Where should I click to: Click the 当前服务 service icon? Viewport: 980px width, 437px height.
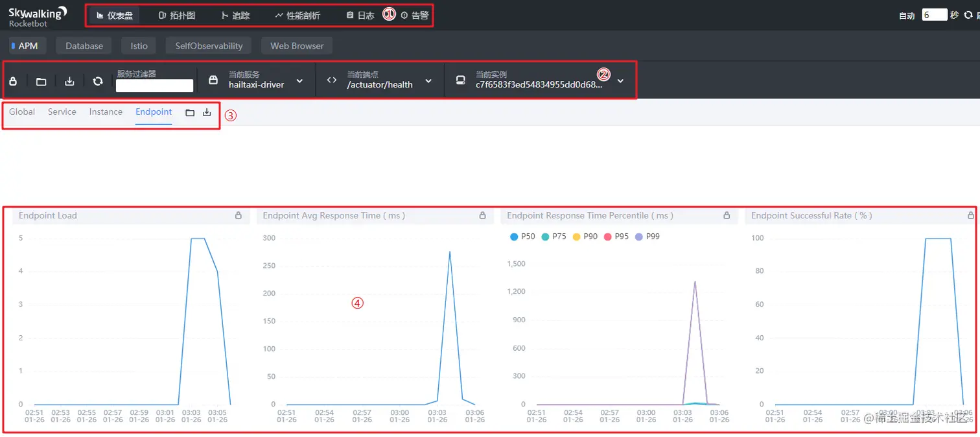tap(213, 80)
